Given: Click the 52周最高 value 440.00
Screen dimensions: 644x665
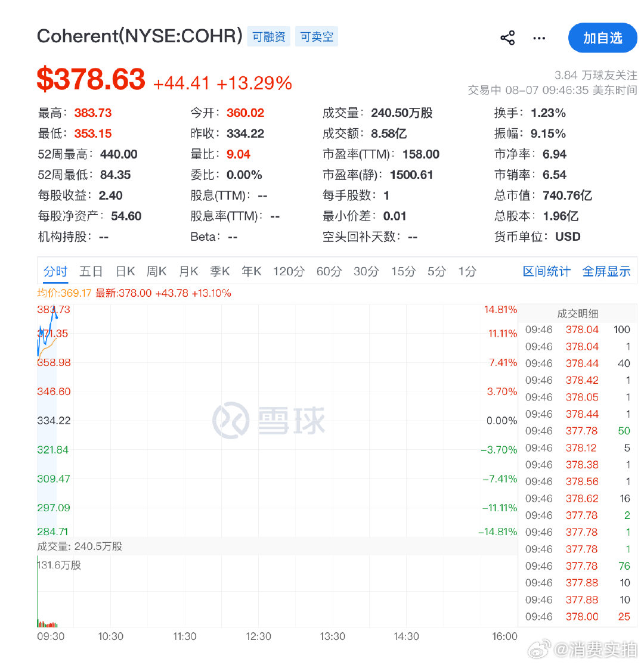Looking at the screenshot, I should 119,154.
